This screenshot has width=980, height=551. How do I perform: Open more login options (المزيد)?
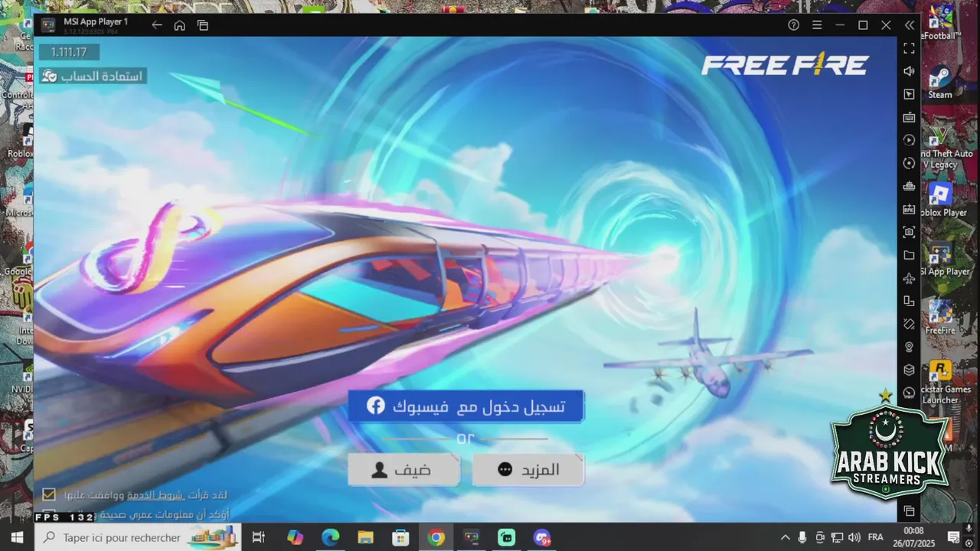pos(528,469)
